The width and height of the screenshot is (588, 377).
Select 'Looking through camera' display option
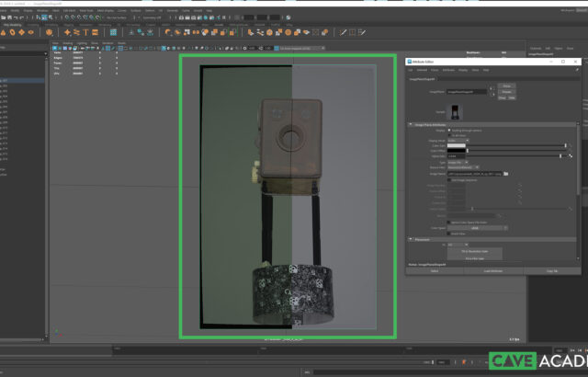pos(449,131)
